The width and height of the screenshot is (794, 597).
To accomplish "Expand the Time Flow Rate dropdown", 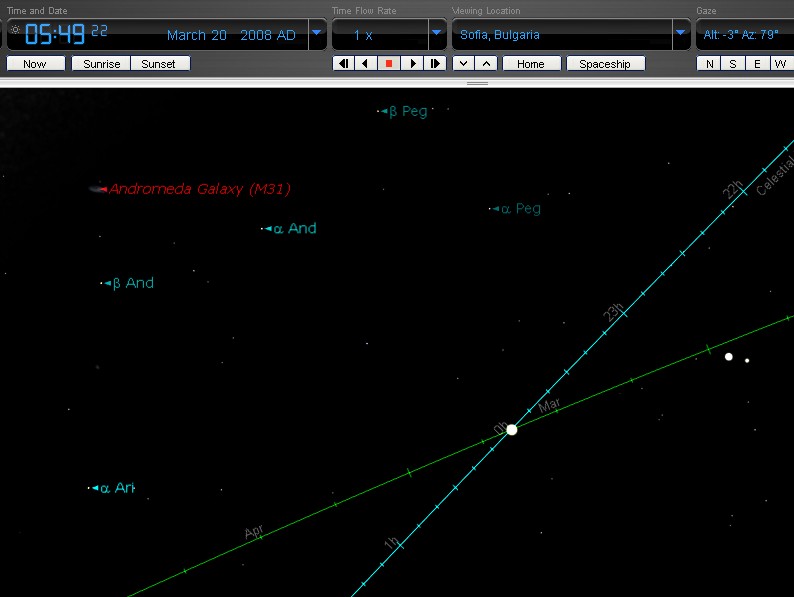I will 436,33.
